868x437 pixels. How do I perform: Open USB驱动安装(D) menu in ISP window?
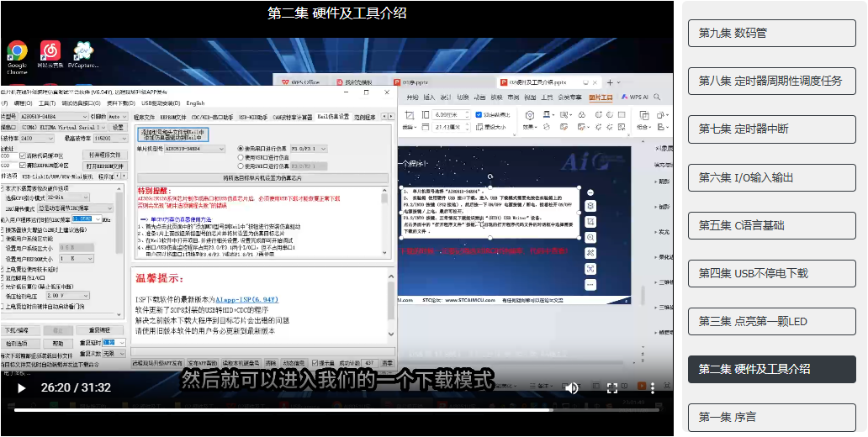click(x=161, y=103)
